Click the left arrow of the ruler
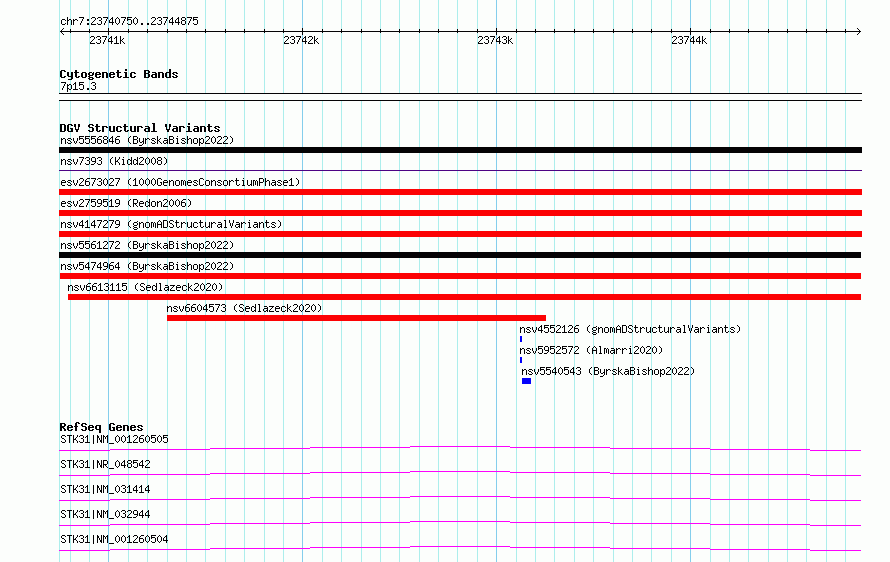Screen dimensions: 890x562 (62, 31)
